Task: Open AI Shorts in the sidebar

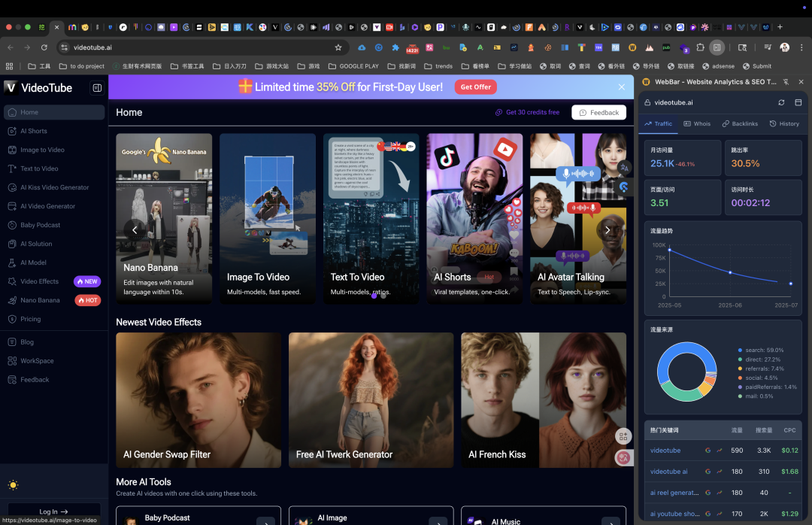Action: point(54,131)
